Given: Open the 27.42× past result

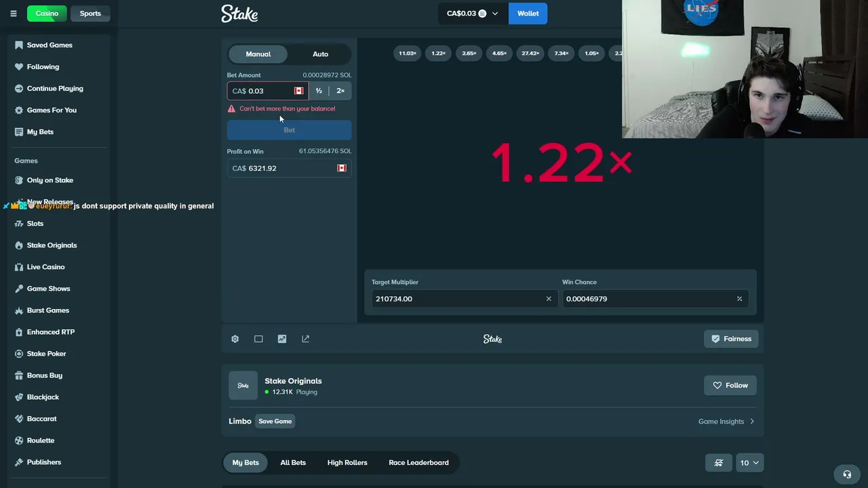Looking at the screenshot, I should (x=530, y=54).
